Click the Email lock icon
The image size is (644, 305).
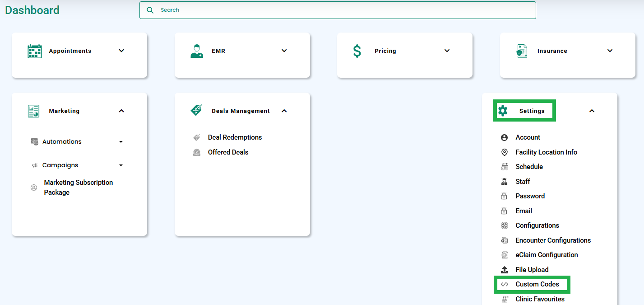click(505, 211)
